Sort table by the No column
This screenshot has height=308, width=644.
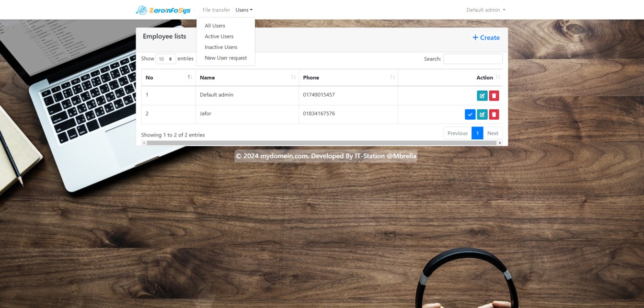tap(168, 78)
